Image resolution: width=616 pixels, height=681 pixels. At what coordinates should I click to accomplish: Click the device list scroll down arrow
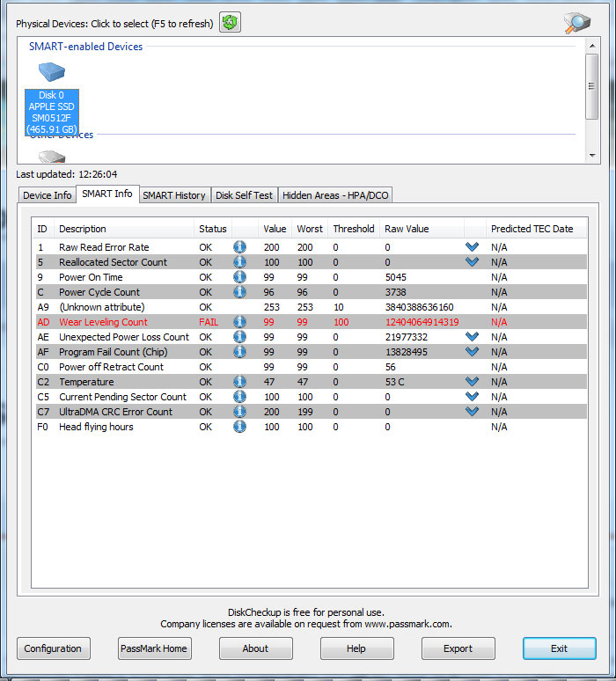[x=592, y=155]
